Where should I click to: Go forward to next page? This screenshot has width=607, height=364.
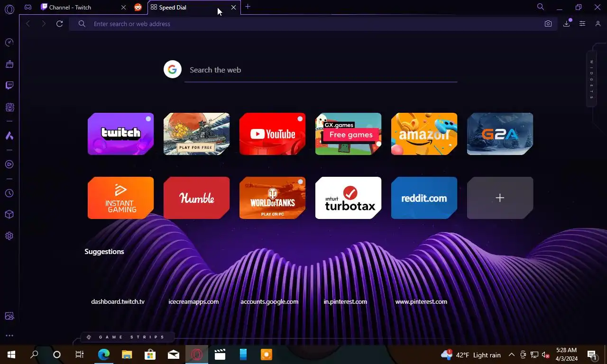pyautogui.click(x=44, y=24)
